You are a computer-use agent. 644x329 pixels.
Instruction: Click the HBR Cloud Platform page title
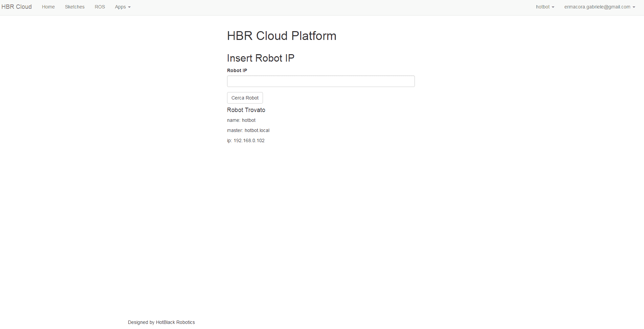(282, 36)
